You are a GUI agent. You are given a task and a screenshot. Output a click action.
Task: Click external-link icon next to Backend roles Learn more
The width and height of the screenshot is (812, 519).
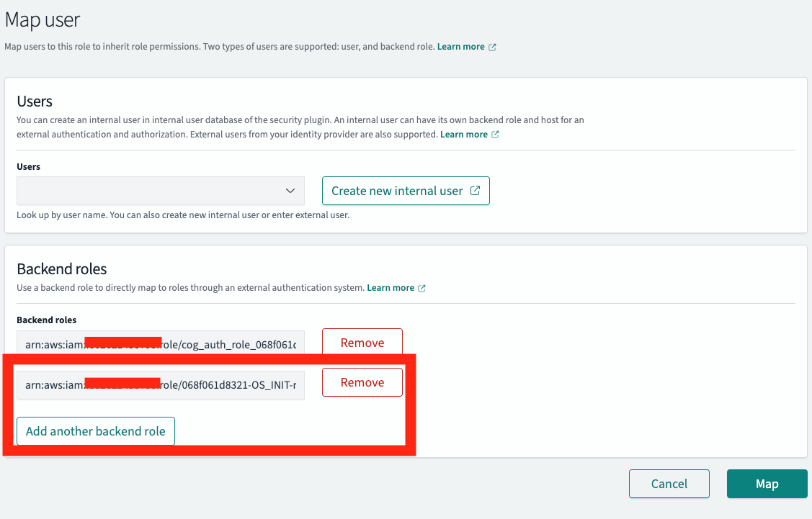point(422,287)
